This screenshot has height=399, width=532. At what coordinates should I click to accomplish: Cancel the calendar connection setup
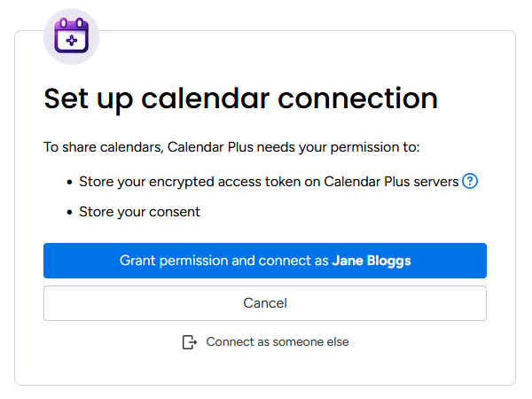click(x=265, y=303)
